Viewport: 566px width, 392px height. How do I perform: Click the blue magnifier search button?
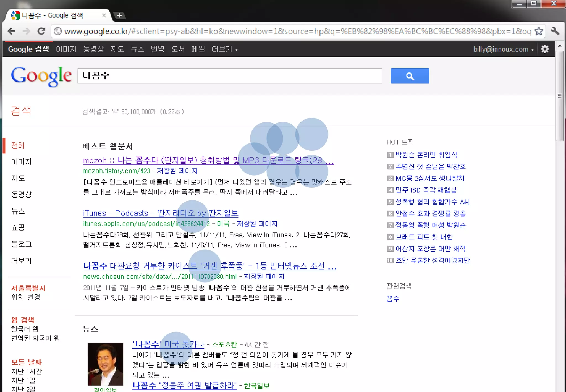click(410, 76)
